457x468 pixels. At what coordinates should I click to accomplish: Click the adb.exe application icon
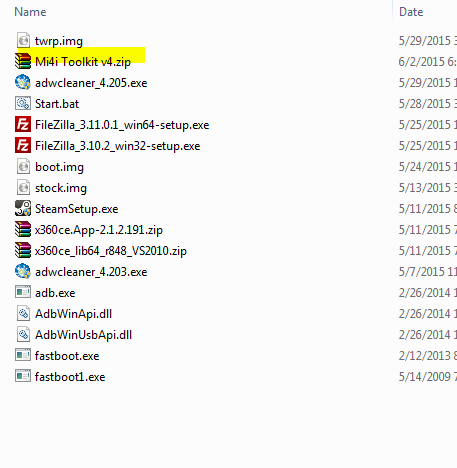coord(23,292)
